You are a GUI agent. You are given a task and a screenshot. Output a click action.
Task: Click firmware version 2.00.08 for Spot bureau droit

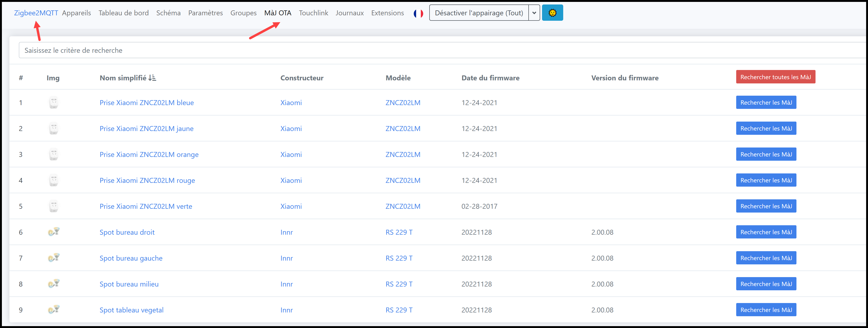602,232
